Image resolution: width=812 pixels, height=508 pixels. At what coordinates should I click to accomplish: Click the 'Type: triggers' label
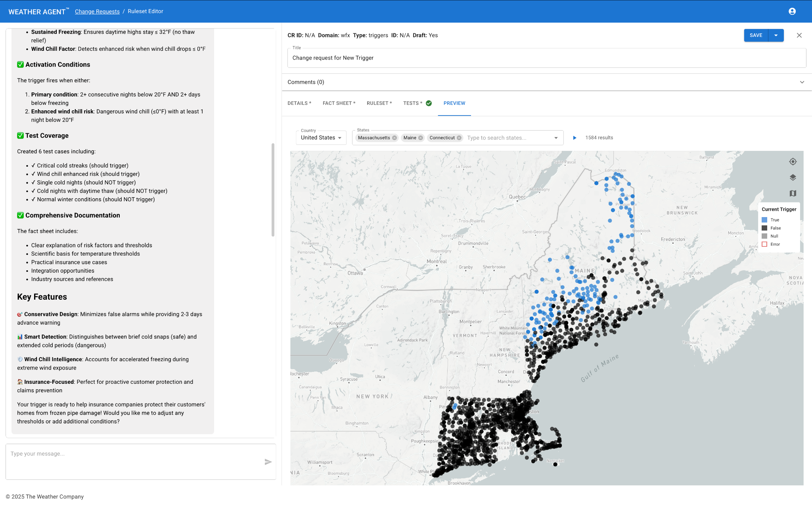(x=370, y=35)
